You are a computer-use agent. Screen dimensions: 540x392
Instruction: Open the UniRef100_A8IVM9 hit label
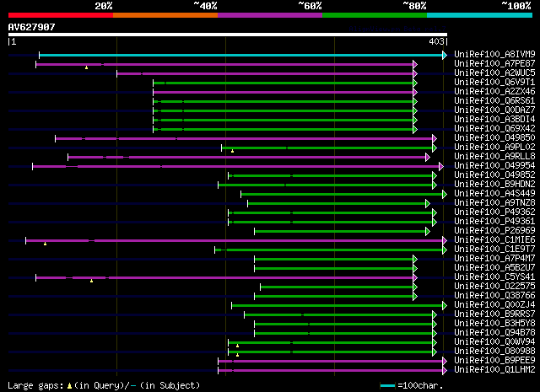coord(494,55)
